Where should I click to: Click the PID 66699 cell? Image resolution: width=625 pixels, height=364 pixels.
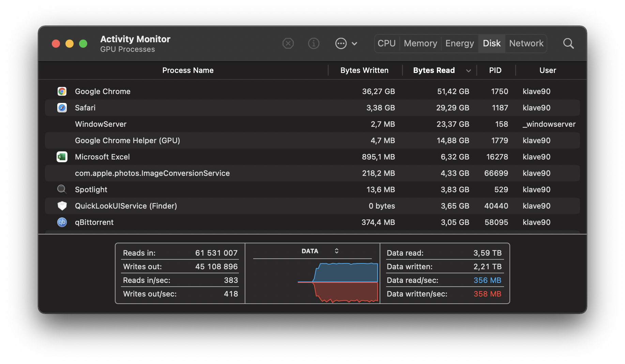496,173
